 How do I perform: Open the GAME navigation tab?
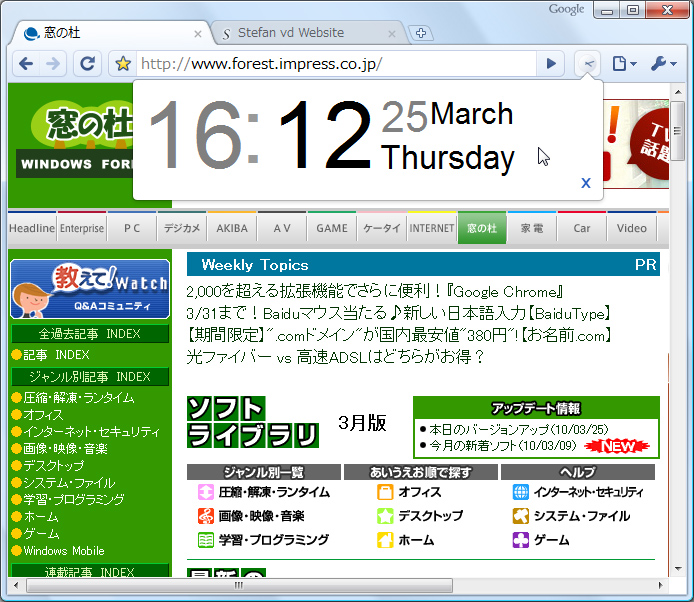[x=332, y=228]
